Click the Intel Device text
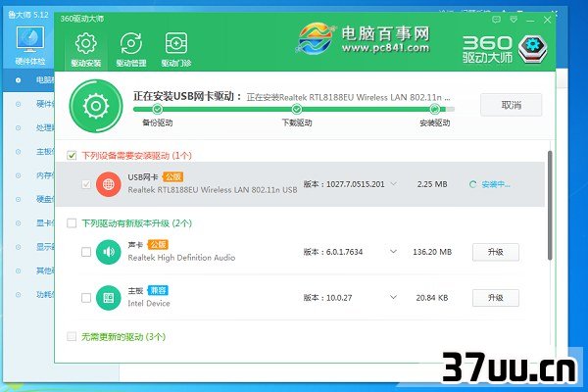Screen dimensions: 588x392 (149, 304)
